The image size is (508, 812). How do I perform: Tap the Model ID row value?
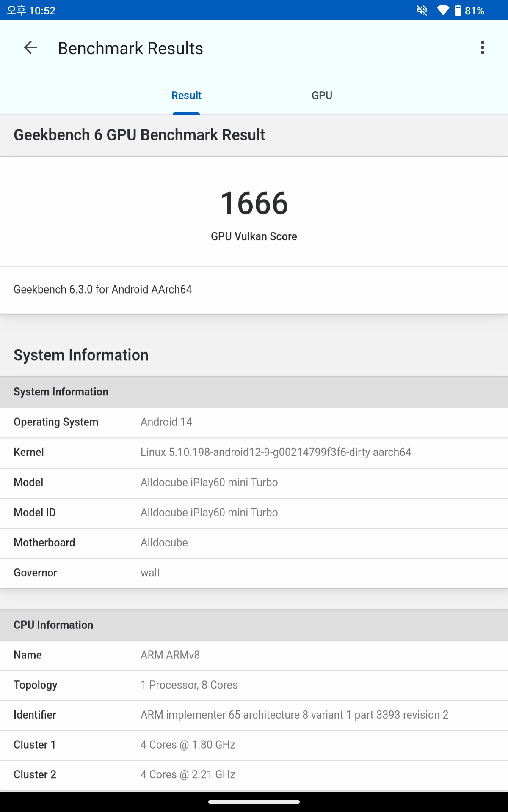[x=209, y=513]
